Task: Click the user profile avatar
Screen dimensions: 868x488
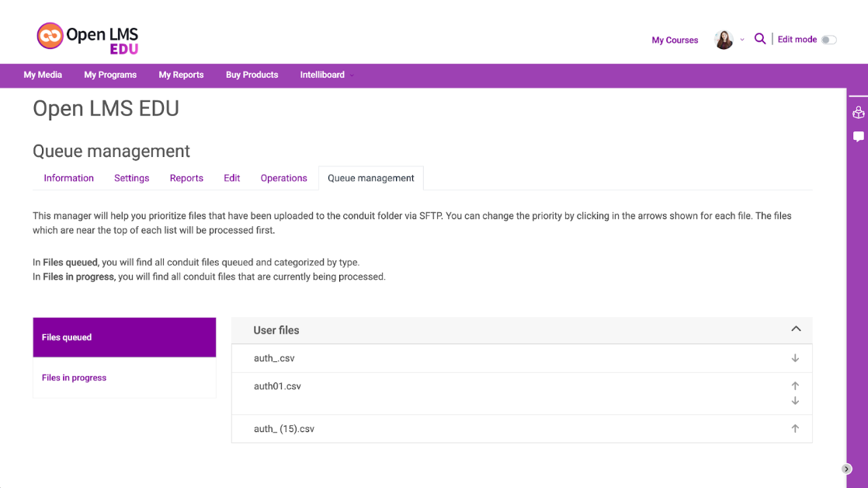Action: pos(724,40)
